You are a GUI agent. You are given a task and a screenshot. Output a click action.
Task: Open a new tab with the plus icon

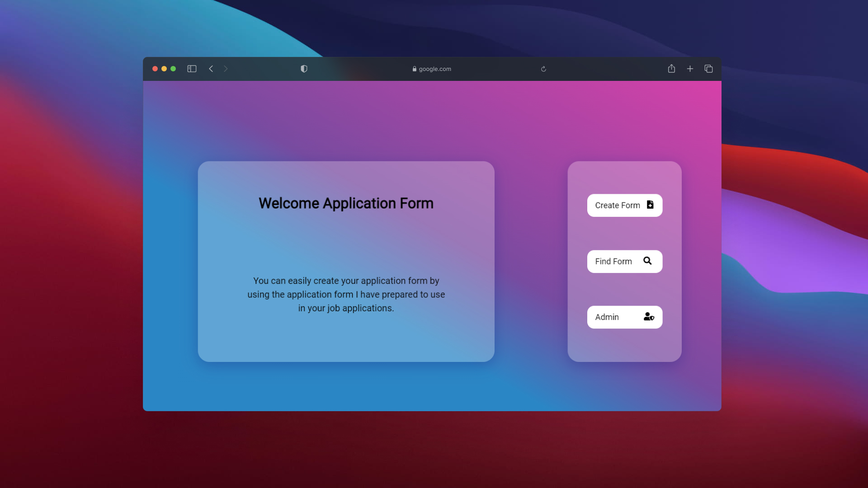click(690, 69)
